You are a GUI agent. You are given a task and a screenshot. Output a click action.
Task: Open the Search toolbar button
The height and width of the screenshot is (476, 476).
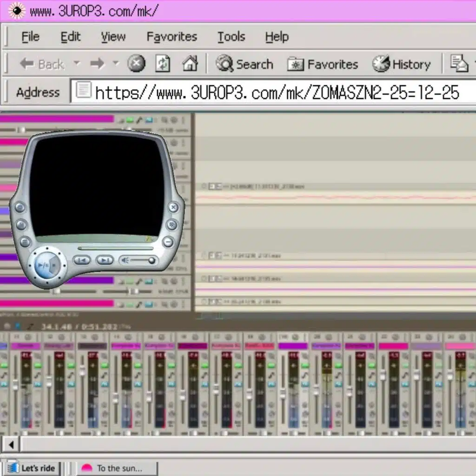tap(245, 64)
